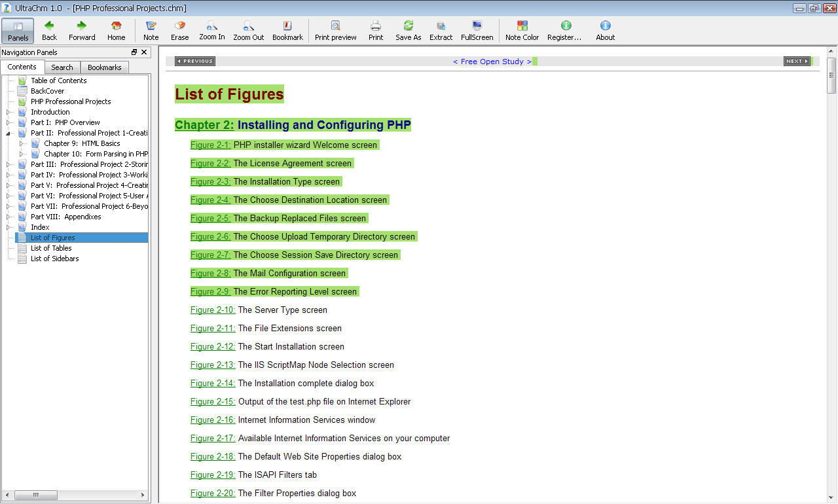Screen dimensions: 838x504
Task: Open the Free Open Study link
Action: [492, 62]
